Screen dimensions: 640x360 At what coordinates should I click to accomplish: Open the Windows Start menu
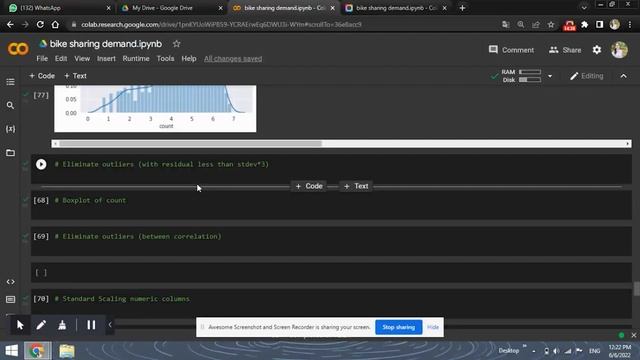[11, 351]
